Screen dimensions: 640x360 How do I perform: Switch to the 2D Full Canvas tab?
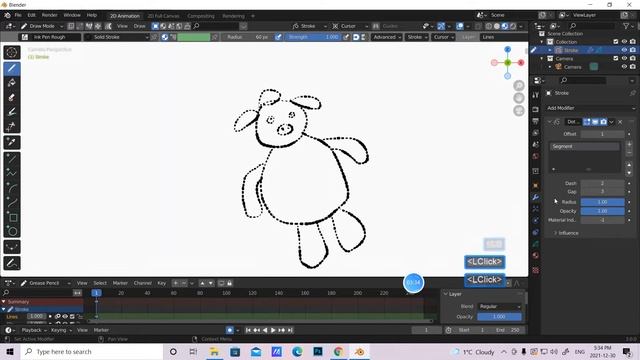click(163, 16)
